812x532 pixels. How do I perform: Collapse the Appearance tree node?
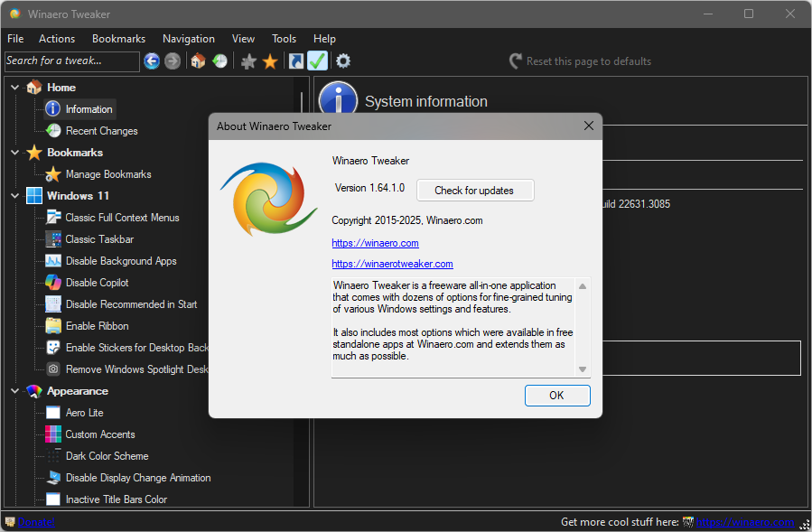tap(15, 391)
